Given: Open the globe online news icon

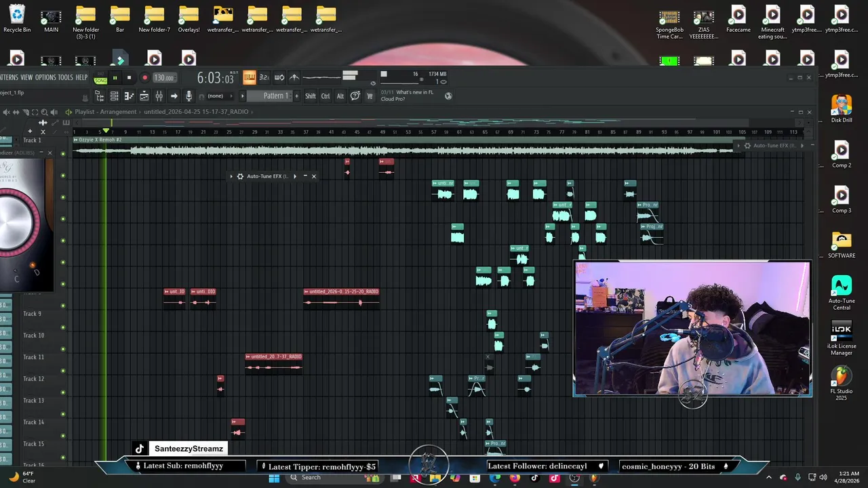Looking at the screenshot, I should coord(448,96).
